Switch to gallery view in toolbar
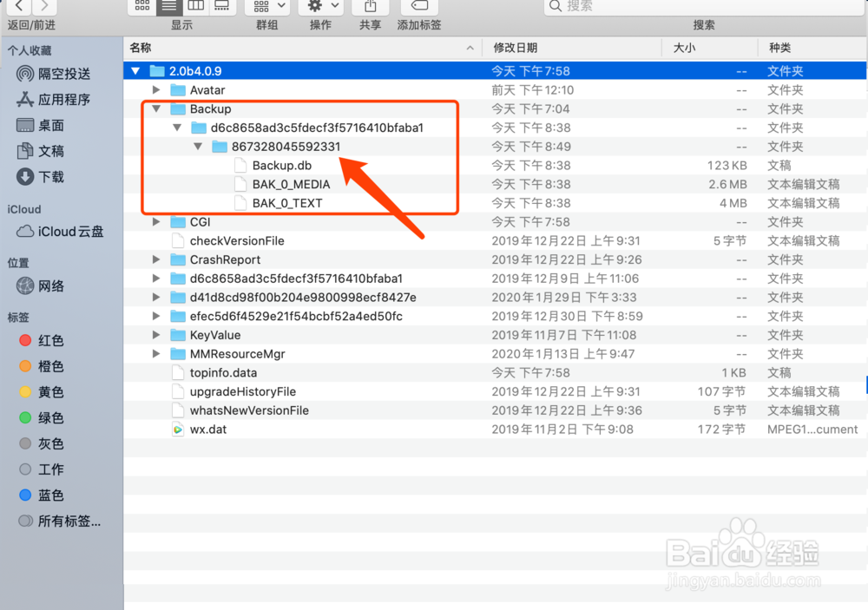This screenshot has height=610, width=868. (222, 5)
